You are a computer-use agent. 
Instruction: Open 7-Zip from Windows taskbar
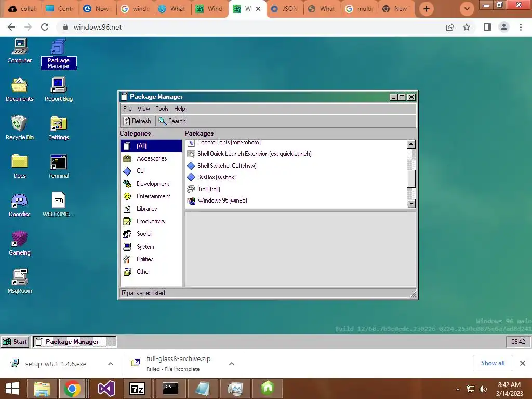(x=137, y=389)
